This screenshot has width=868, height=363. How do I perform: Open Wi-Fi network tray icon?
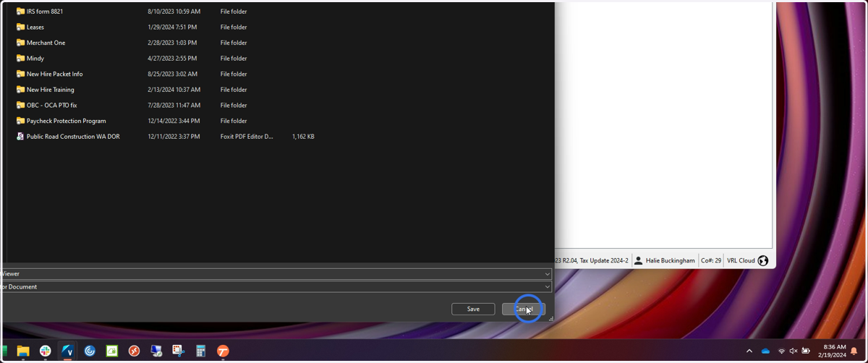(x=782, y=351)
